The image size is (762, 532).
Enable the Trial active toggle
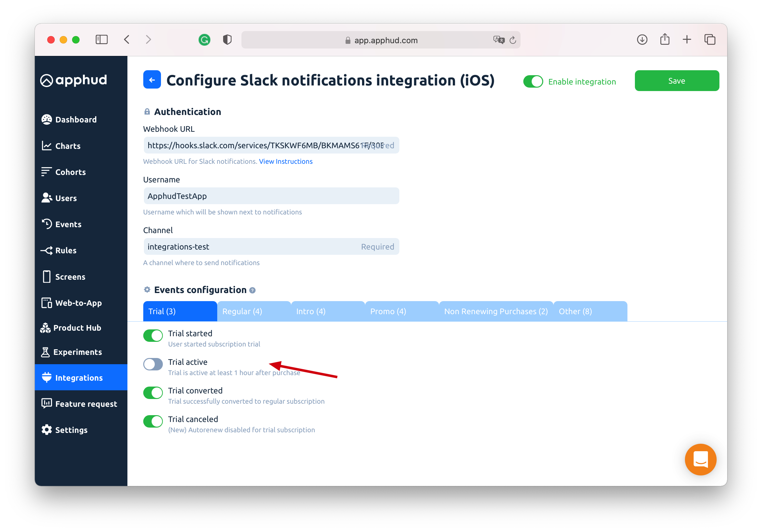point(153,364)
